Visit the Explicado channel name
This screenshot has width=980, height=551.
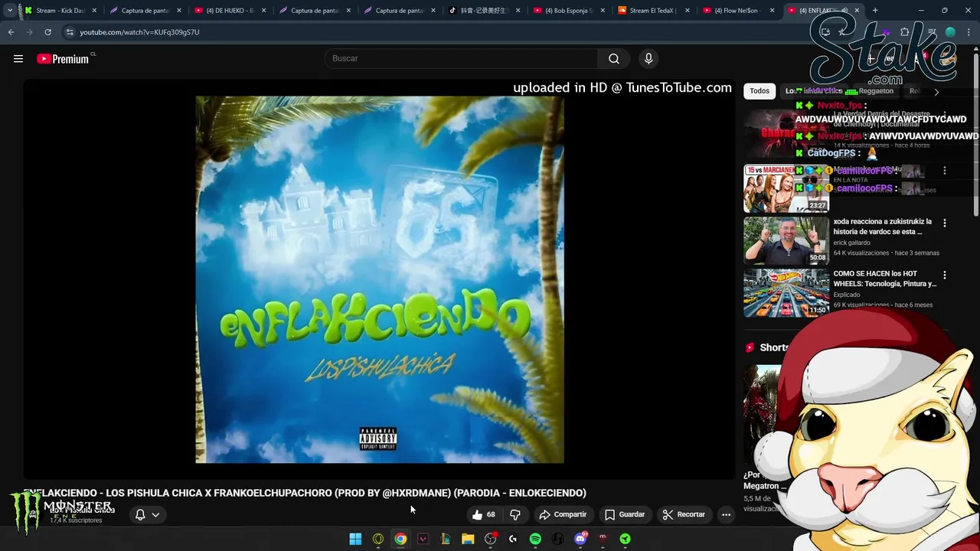[846, 295]
